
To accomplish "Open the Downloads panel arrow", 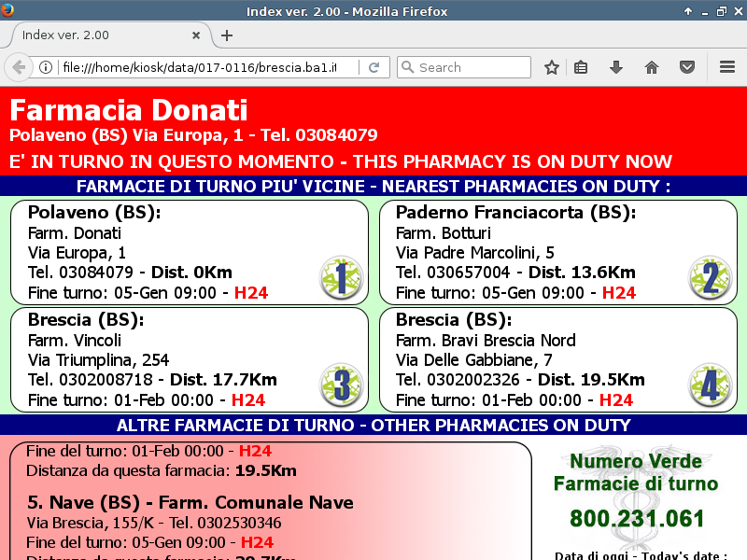I will (615, 67).
